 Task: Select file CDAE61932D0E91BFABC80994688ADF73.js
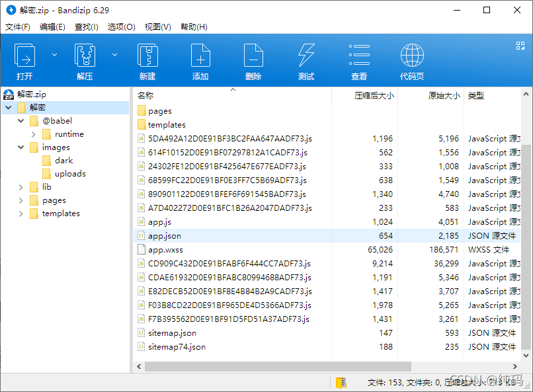point(327,278)
